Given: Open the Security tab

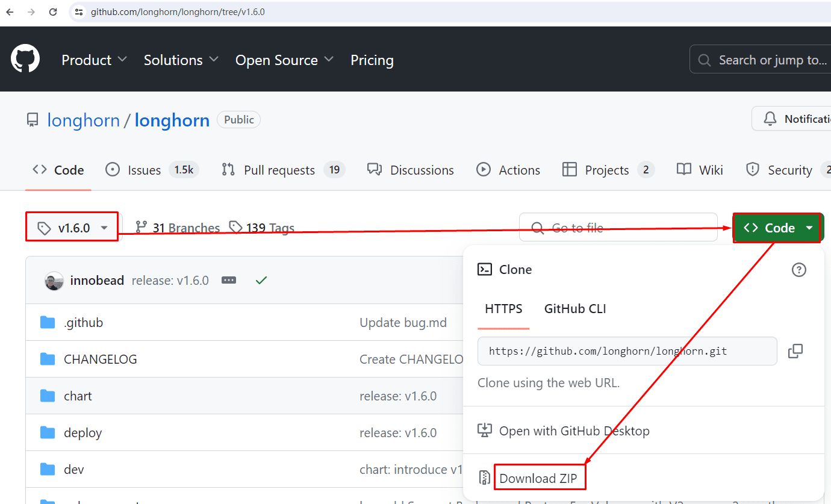Looking at the screenshot, I should pos(788,170).
